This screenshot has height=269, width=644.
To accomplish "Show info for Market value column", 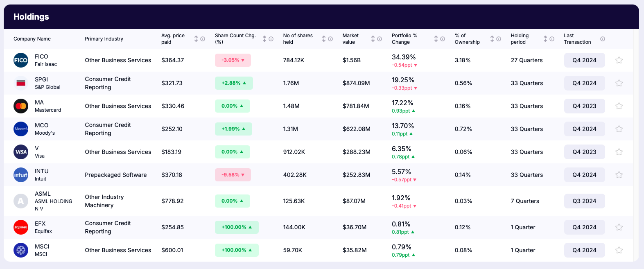I will [x=380, y=39].
